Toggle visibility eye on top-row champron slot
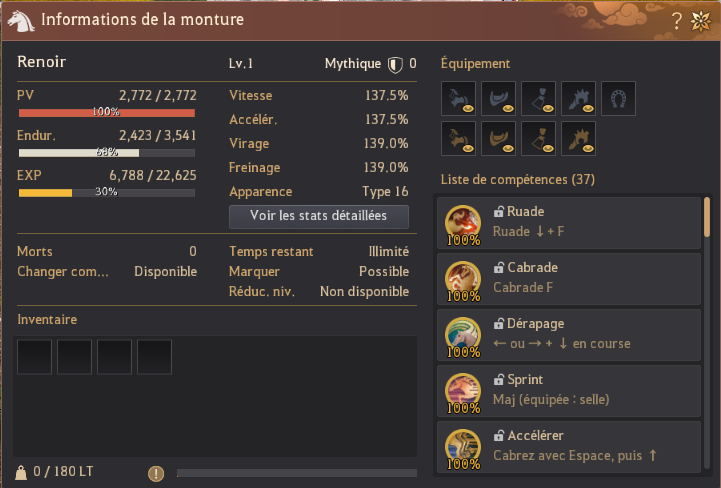 pyautogui.click(x=588, y=109)
